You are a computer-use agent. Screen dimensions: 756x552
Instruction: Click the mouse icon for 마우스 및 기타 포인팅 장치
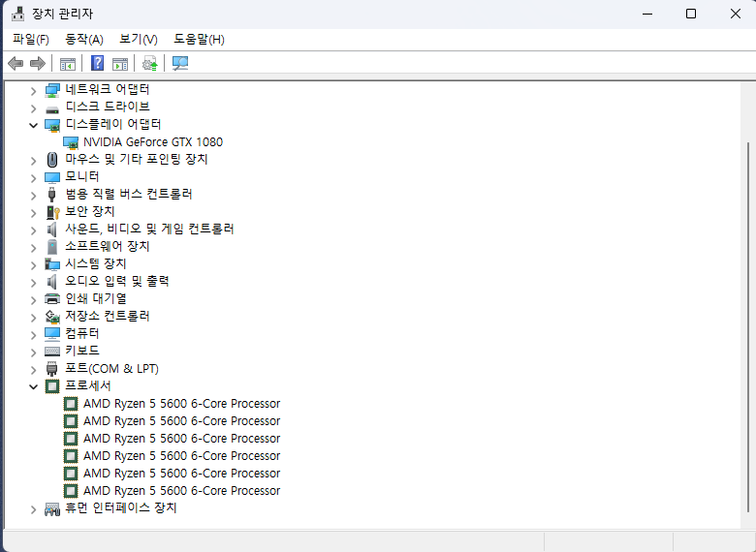[x=52, y=159]
